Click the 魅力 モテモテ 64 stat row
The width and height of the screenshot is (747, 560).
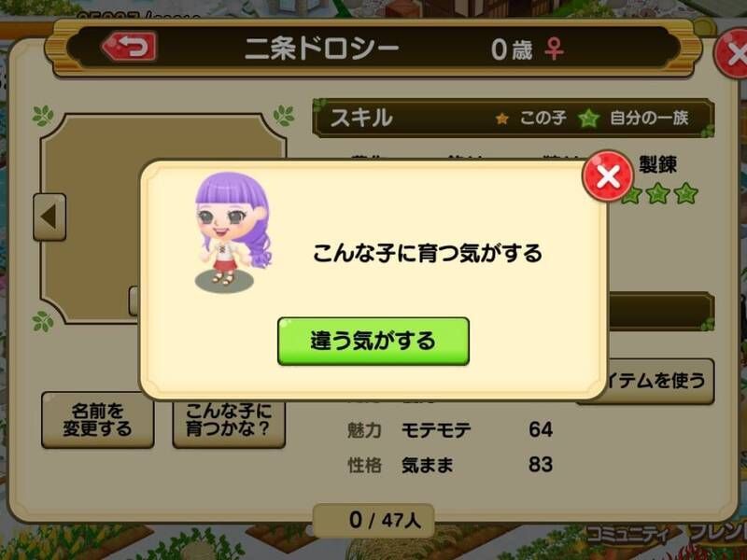point(450,429)
